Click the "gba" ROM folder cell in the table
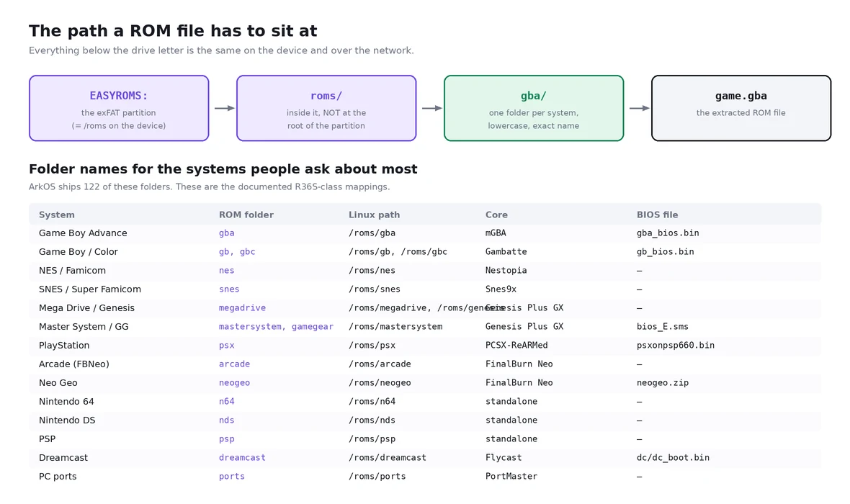The width and height of the screenshot is (850, 504). (227, 233)
